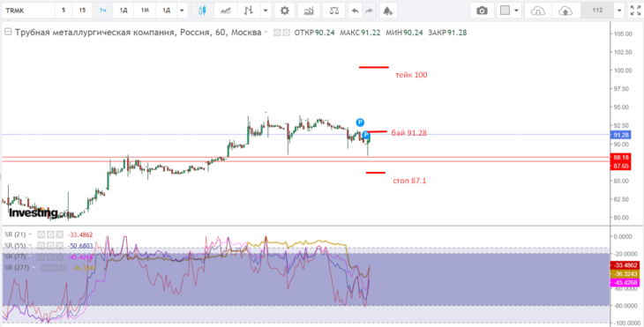
Task: Undo the last chart action
Action: tap(355, 11)
